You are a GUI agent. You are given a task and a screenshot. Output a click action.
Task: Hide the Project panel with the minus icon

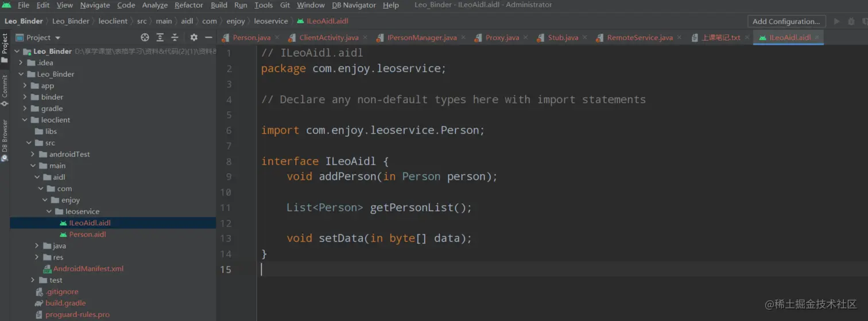[x=209, y=37]
